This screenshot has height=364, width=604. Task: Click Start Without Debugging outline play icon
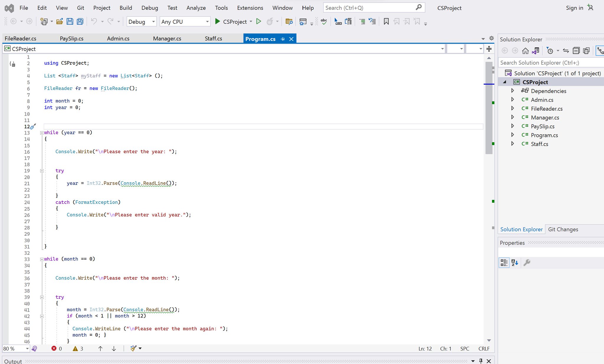(x=259, y=22)
